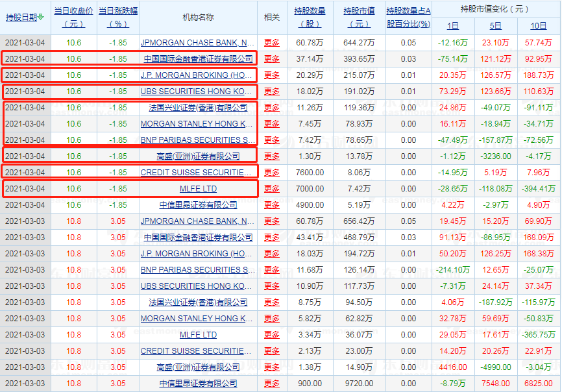Sort by 持股数量(股) column header
This screenshot has height=392, width=562.
(310, 18)
